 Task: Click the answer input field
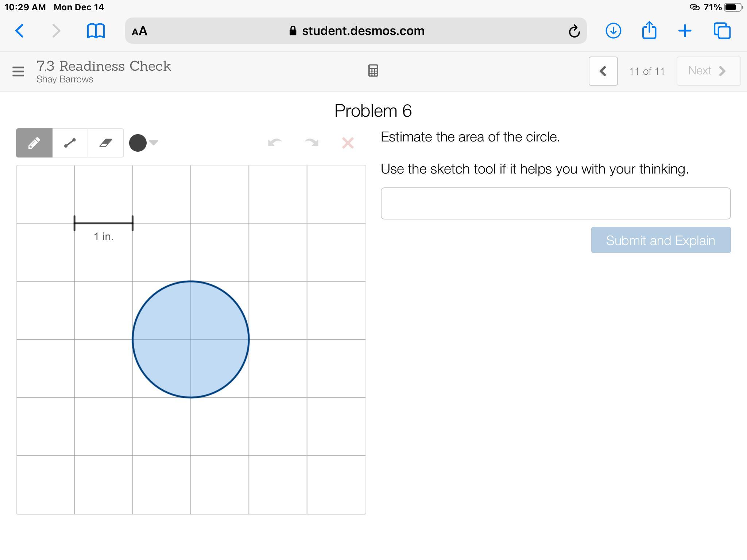555,203
